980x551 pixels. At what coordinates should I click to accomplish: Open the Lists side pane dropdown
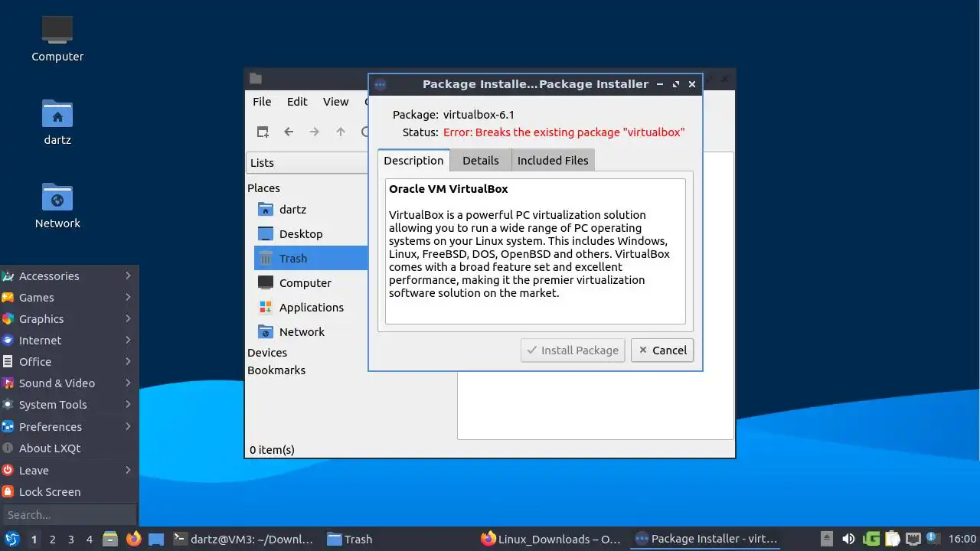307,162
